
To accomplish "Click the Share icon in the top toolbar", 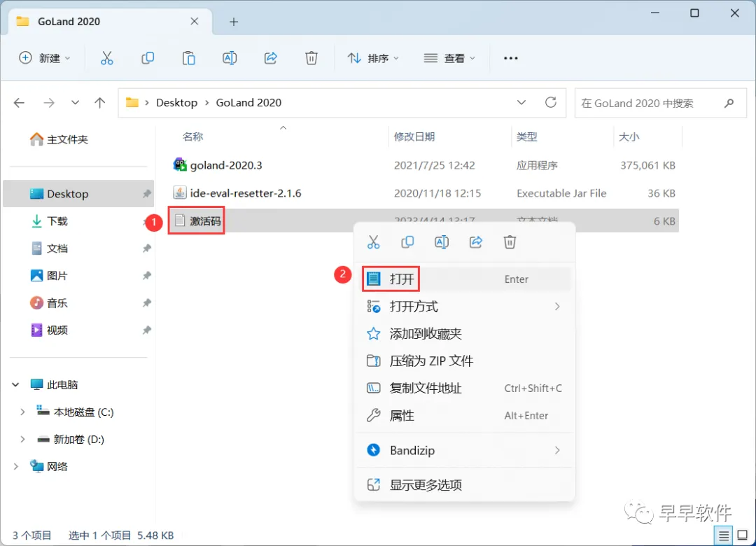I will point(270,58).
